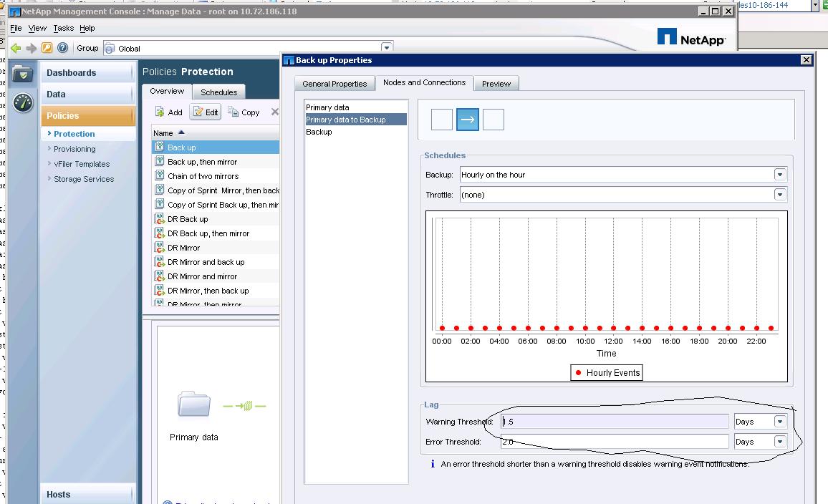Click the Warning Threshold input field
The height and width of the screenshot is (504, 828).
(614, 422)
